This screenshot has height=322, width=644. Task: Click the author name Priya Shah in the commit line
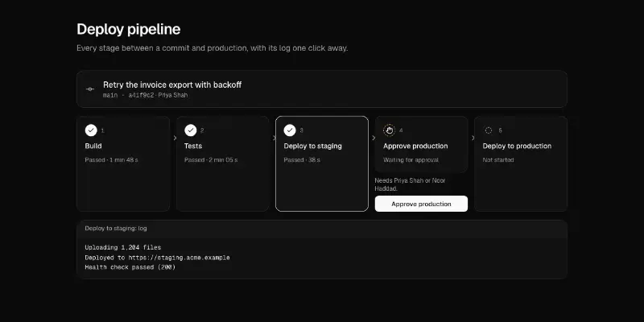[173, 95]
